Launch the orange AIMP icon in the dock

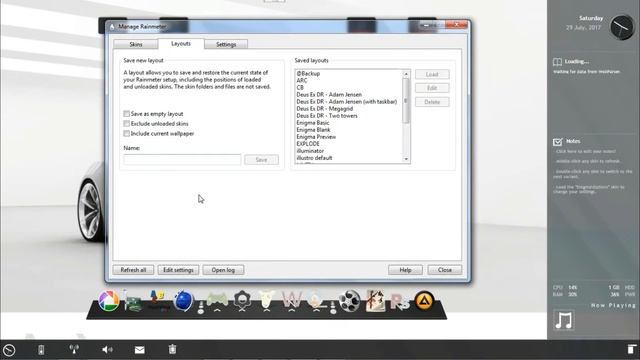pyautogui.click(x=424, y=301)
